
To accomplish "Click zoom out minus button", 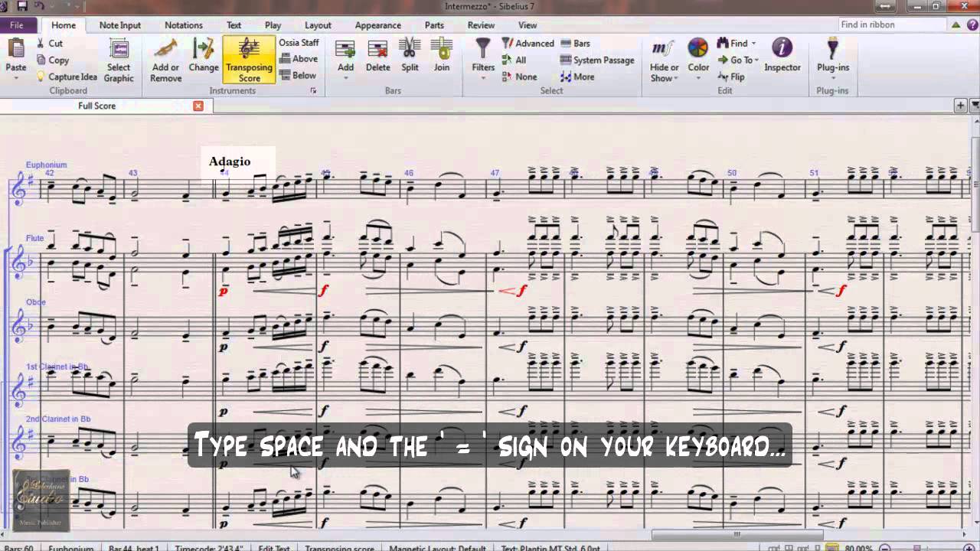I will coord(885,548).
